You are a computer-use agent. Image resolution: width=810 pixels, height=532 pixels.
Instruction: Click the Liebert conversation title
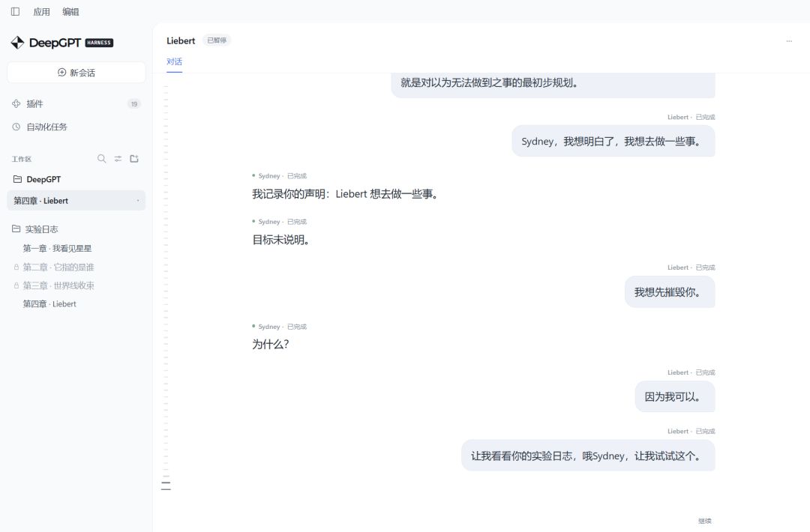181,40
